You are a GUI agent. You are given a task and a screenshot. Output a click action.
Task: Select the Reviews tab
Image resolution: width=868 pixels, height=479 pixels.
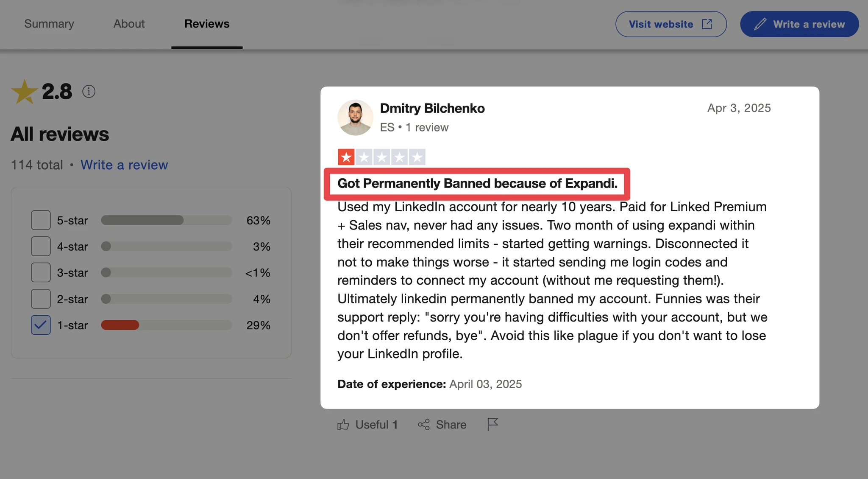207,24
